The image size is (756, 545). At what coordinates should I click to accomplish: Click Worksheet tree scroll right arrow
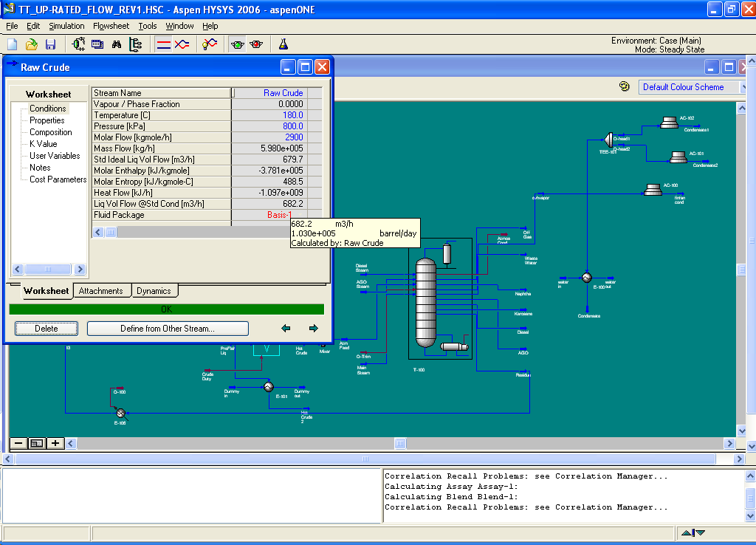click(80, 269)
